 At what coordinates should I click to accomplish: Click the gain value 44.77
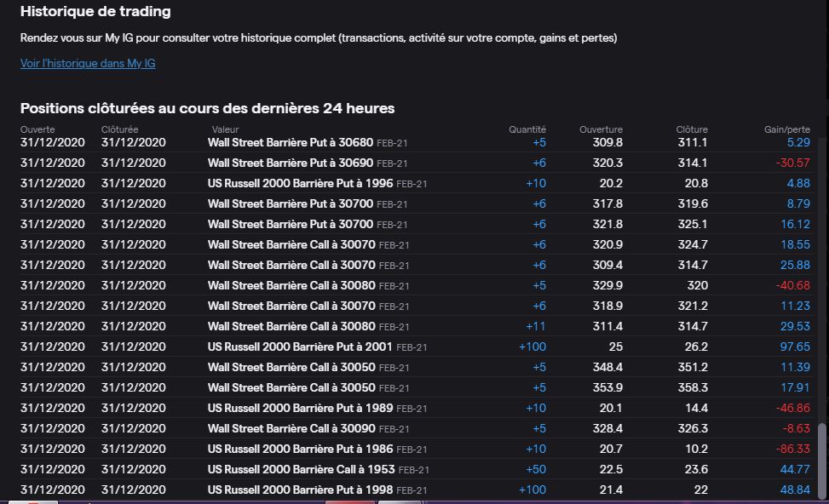795,469
